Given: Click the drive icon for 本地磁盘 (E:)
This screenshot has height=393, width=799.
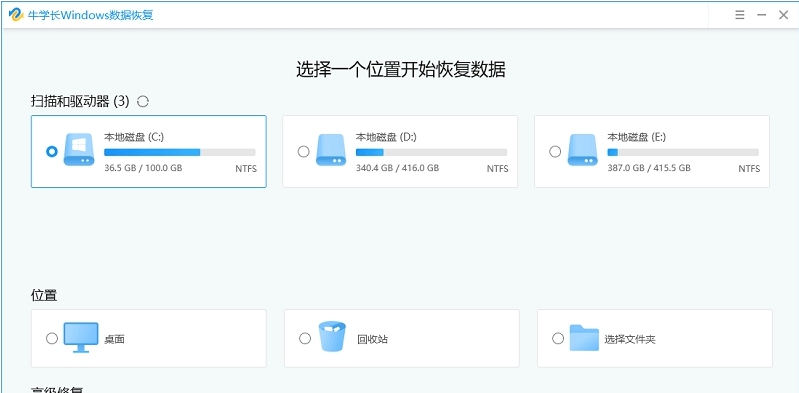Looking at the screenshot, I should 582,149.
